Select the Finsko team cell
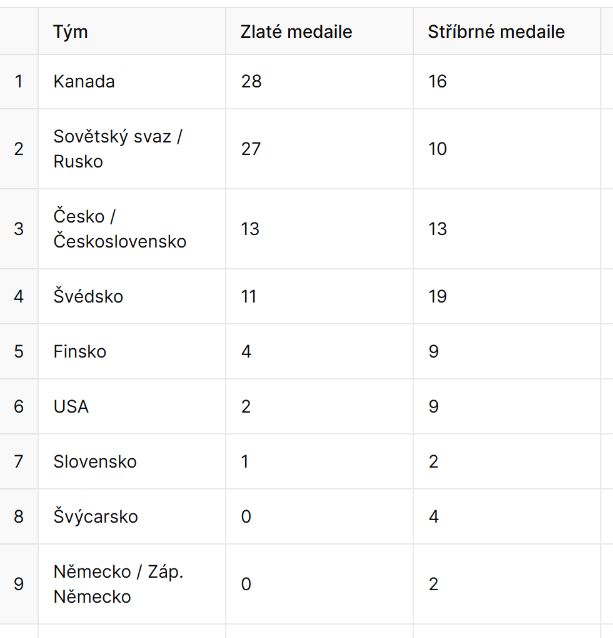The width and height of the screenshot is (613, 638). [132, 352]
